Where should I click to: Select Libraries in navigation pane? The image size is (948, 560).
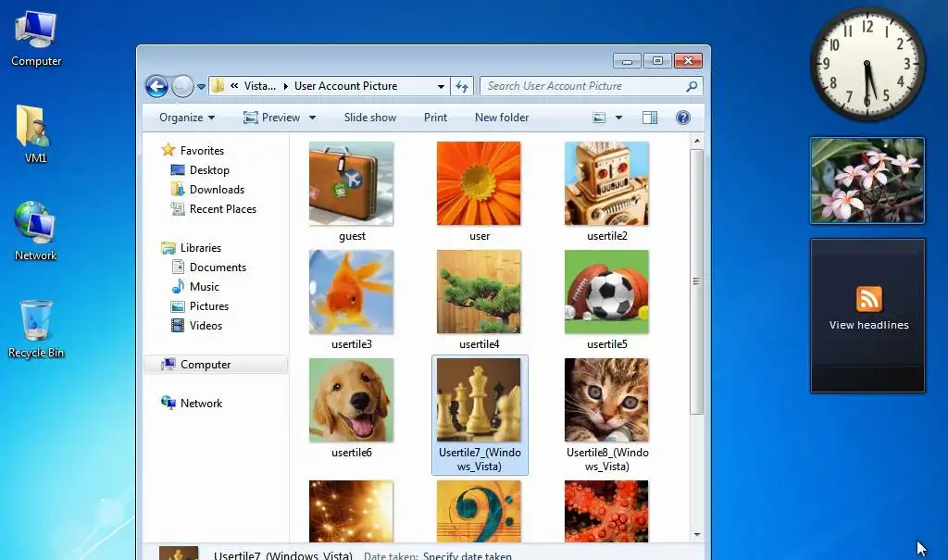point(201,248)
